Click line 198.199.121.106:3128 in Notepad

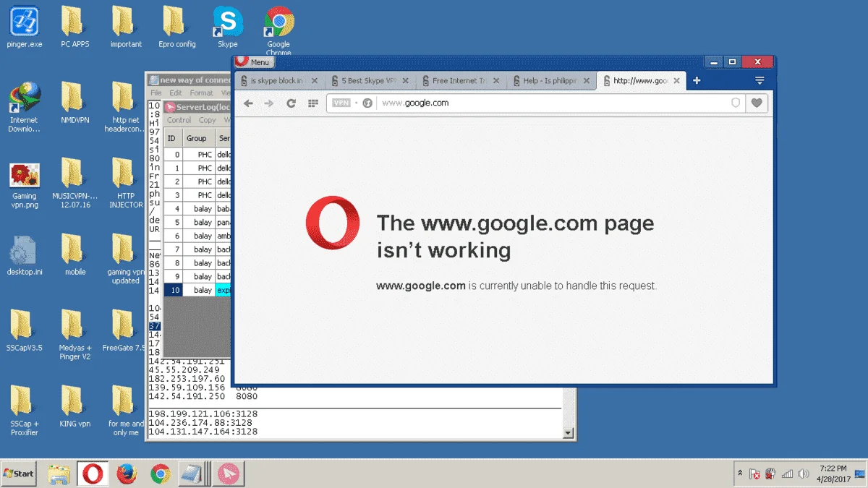[x=203, y=414]
